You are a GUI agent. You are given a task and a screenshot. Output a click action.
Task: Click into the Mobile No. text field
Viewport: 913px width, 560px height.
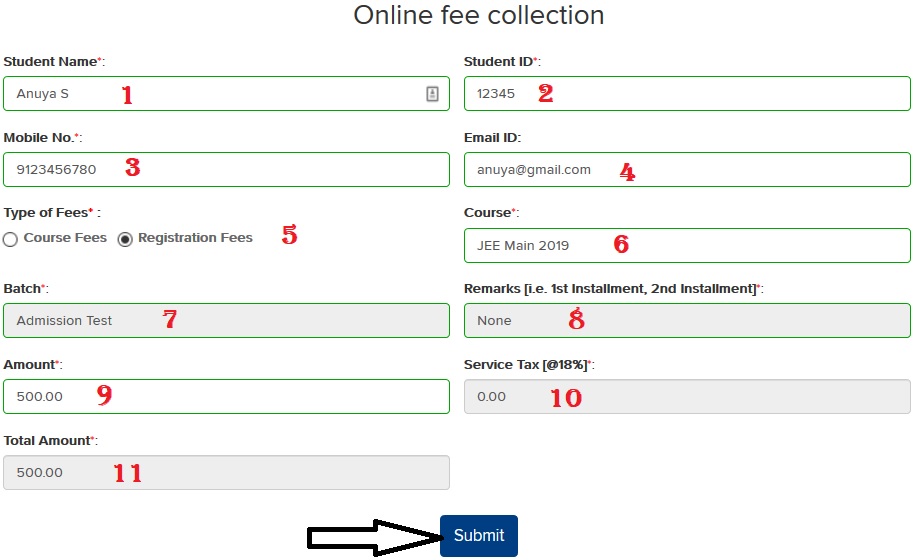coord(226,169)
